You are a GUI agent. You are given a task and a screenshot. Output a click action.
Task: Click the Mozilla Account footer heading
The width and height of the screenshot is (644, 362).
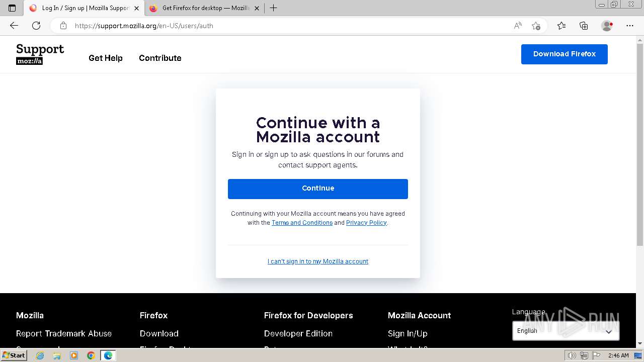[x=420, y=315]
